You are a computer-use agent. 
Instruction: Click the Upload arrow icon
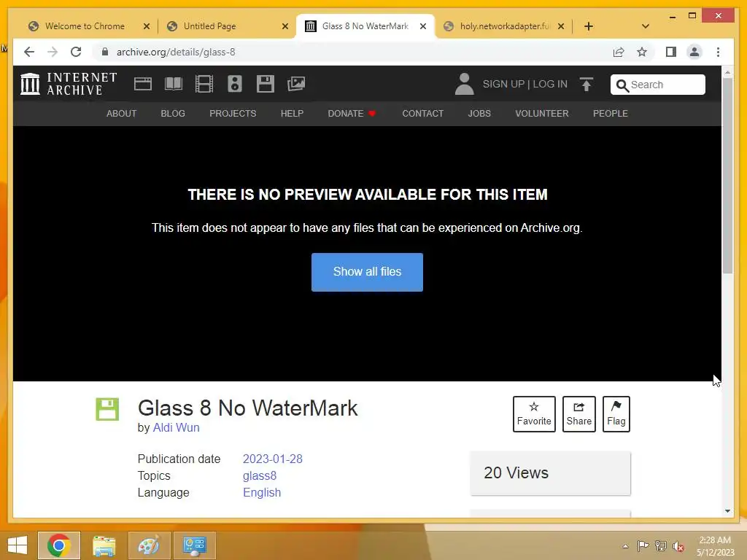coord(587,85)
